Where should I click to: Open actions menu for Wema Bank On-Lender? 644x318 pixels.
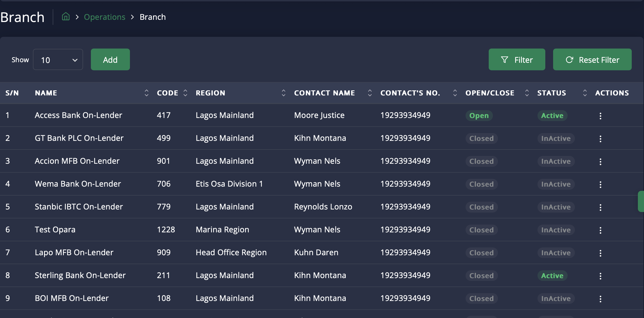tap(600, 184)
